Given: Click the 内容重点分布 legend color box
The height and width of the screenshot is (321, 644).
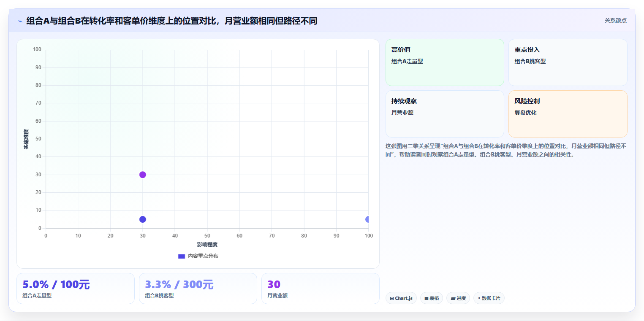Looking at the screenshot, I should [182, 256].
